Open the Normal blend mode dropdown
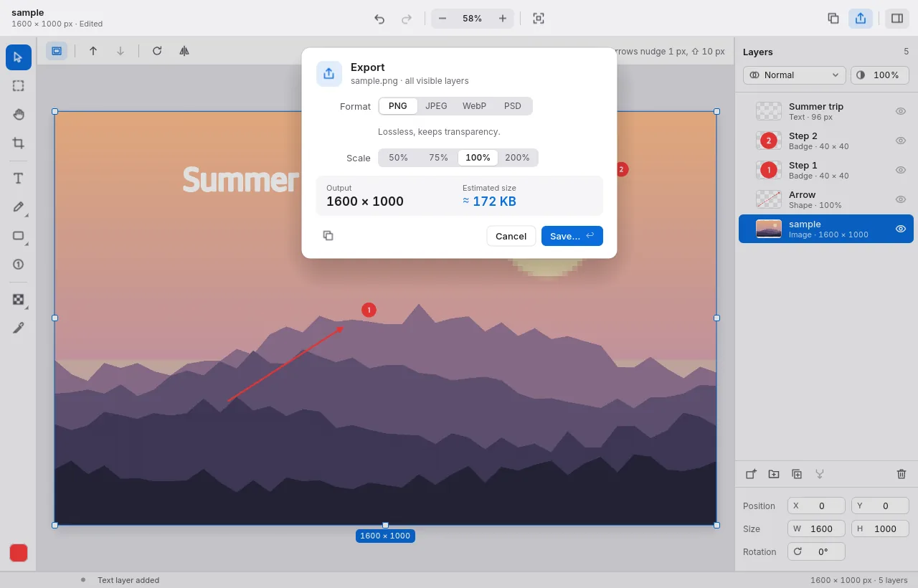Image resolution: width=918 pixels, height=588 pixels. (x=795, y=75)
